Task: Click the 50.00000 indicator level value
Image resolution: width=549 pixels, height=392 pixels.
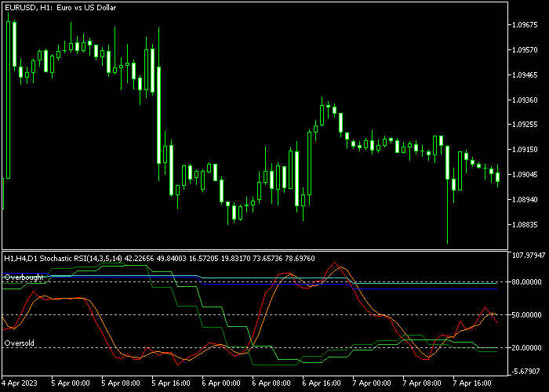Action: coord(526,315)
